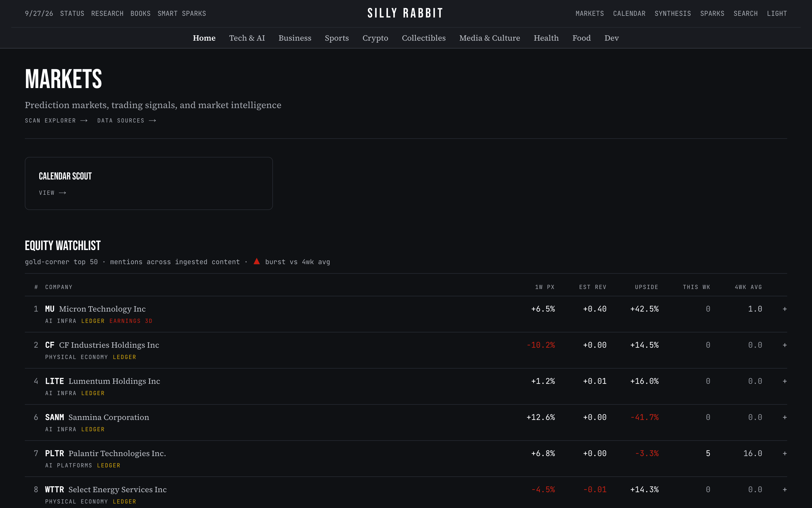Open RESEARCH in the top bar
This screenshot has height=508, width=812.
point(107,14)
